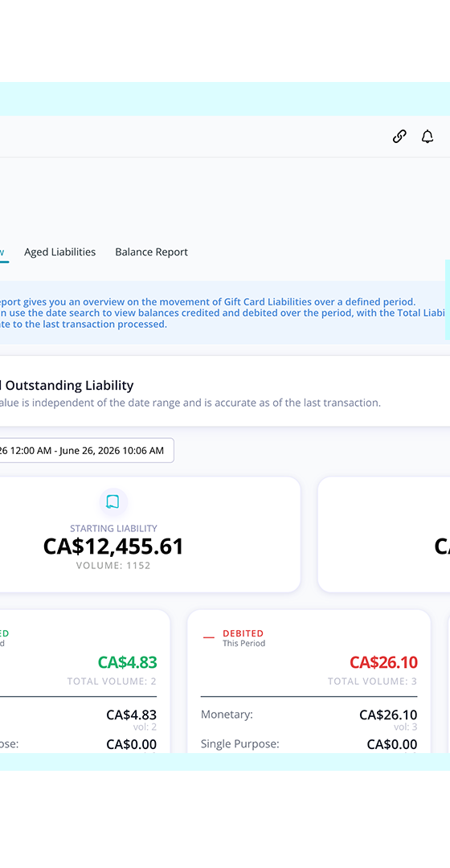The height and width of the screenshot is (868, 450).
Task: Select the CA$12,455.61 starting liability amount
Action: click(113, 547)
